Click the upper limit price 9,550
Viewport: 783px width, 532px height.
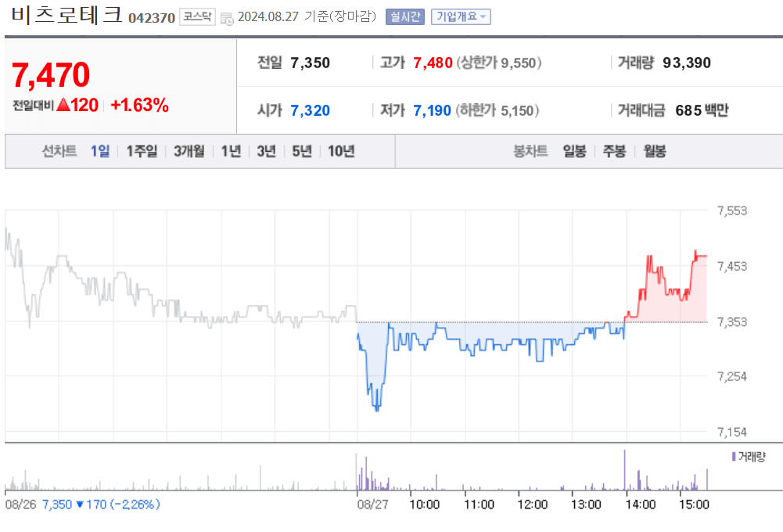click(519, 63)
